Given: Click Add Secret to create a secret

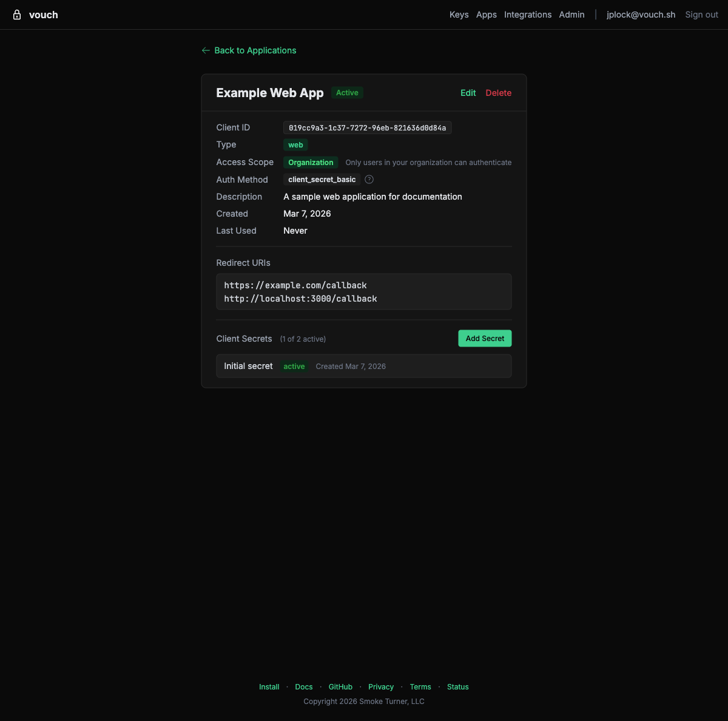Looking at the screenshot, I should click(484, 338).
